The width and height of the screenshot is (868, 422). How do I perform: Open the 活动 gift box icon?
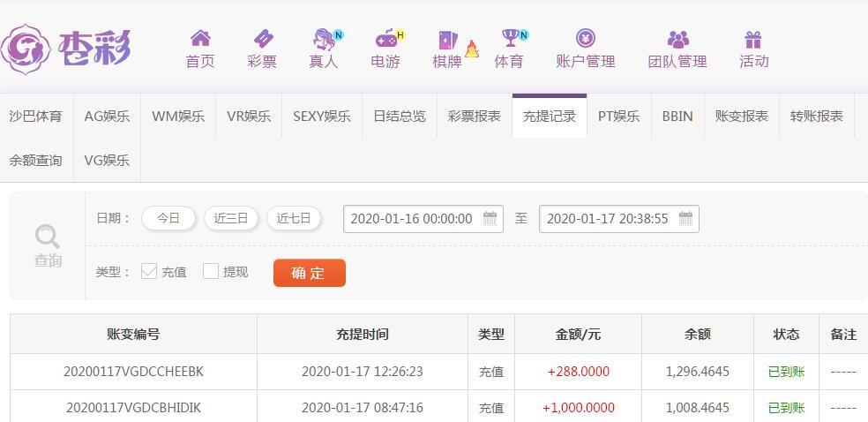[752, 40]
